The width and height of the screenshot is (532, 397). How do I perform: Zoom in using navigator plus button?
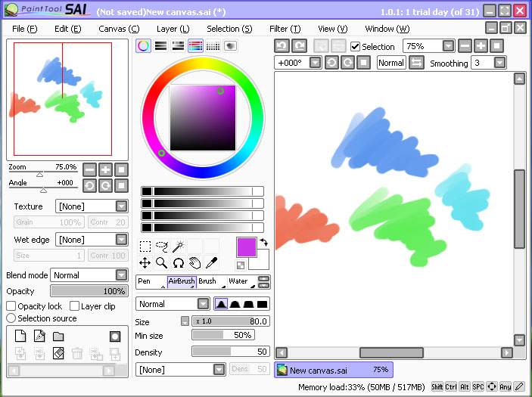[x=105, y=169]
